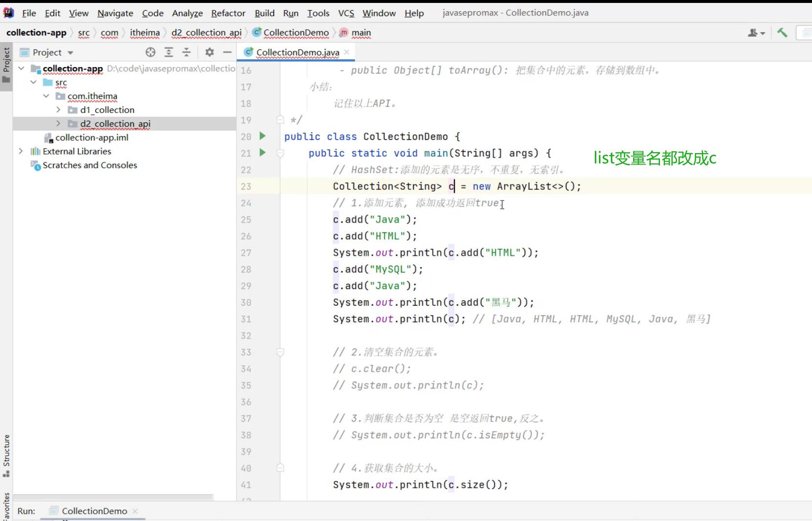The width and height of the screenshot is (812, 521).
Task: Open the Window menu
Action: point(379,13)
